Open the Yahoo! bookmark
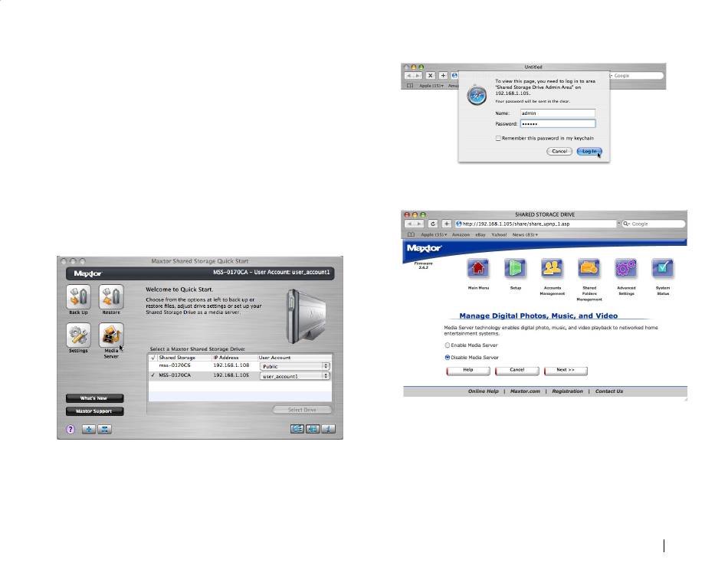728x566 pixels. [x=499, y=235]
